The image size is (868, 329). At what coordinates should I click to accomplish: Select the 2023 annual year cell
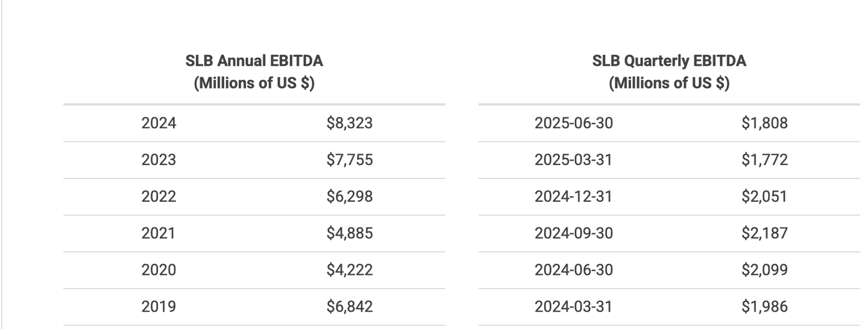click(x=159, y=160)
